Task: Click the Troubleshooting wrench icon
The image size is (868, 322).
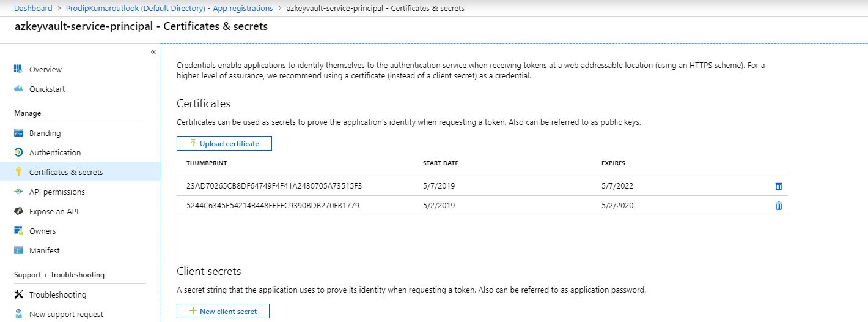Action: (18, 294)
